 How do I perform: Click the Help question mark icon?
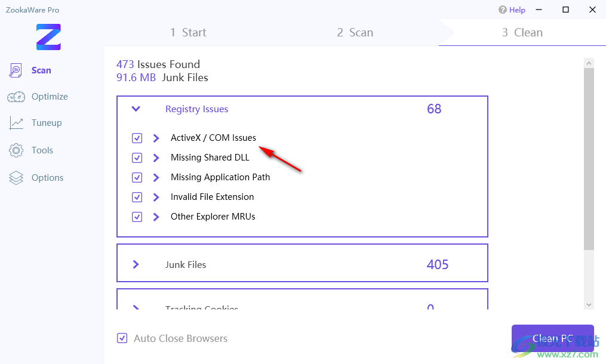503,10
